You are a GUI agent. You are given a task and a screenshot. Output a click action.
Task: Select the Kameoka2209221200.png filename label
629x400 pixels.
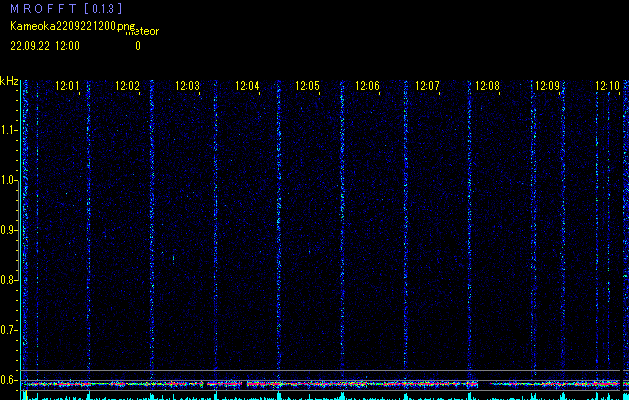[x=73, y=26]
